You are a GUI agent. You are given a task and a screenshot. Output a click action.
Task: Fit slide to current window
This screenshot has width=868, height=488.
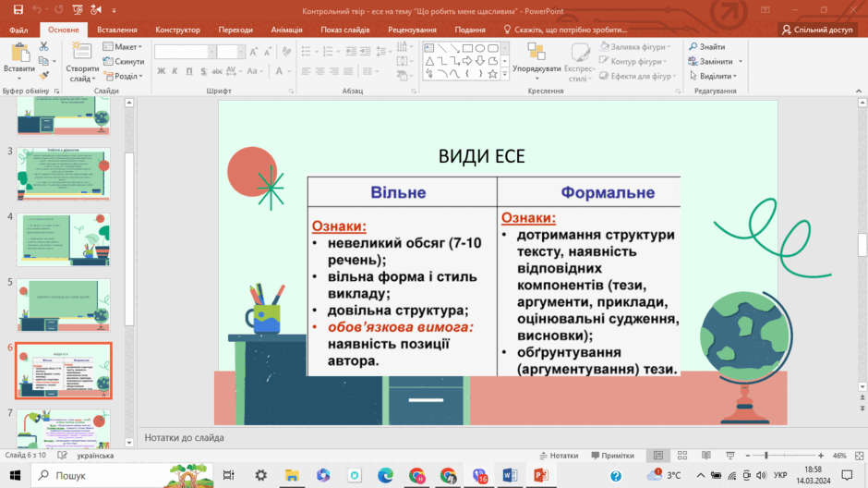click(x=859, y=456)
